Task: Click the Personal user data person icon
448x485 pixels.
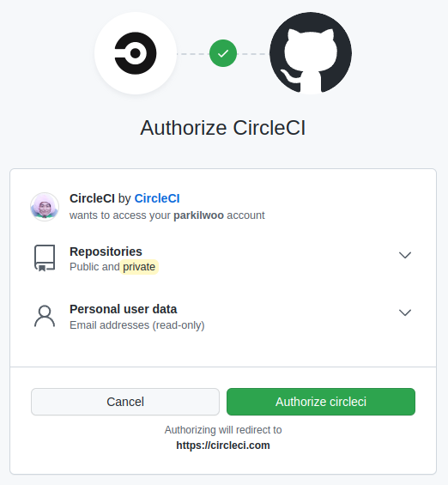Action: (x=45, y=316)
